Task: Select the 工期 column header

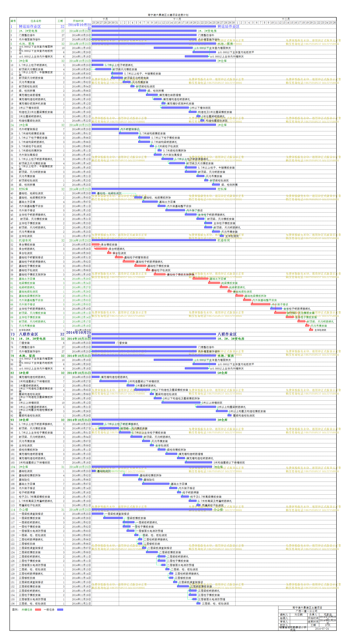Action: click(x=60, y=21)
